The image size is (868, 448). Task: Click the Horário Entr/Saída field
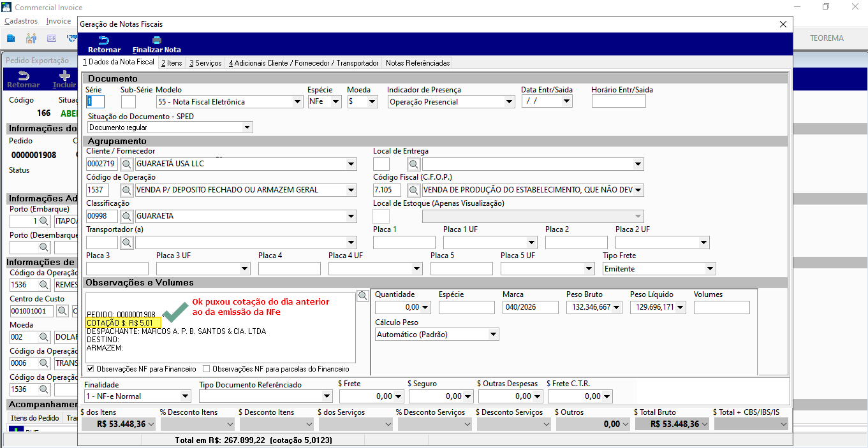click(619, 101)
